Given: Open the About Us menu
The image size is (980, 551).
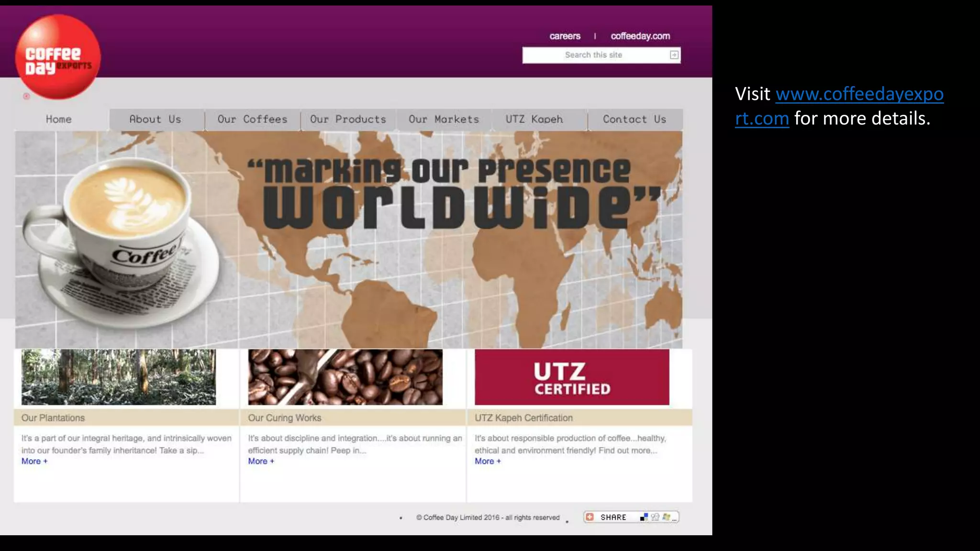Looking at the screenshot, I should click(x=156, y=120).
